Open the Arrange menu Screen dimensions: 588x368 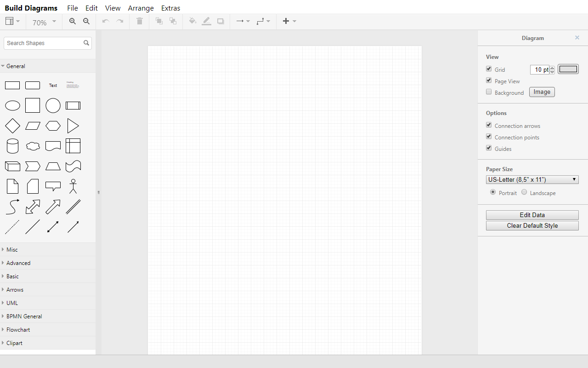141,8
